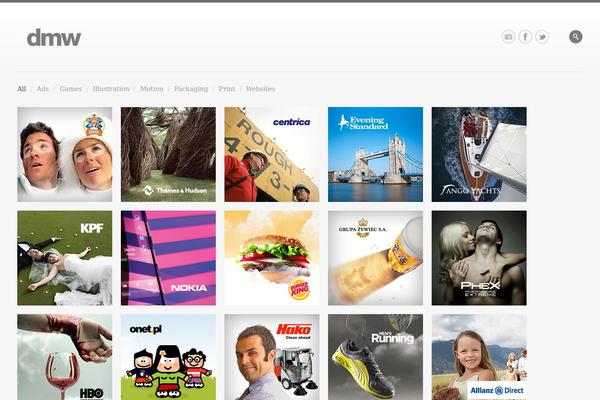This screenshot has height=400, width=600.
Task: Open the Hako sweeper thumbnail
Action: [x=272, y=357]
